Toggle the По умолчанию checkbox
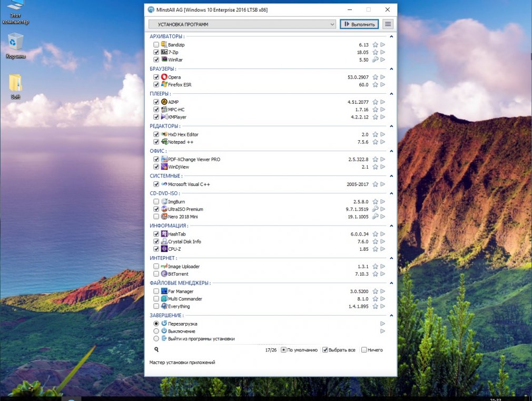532x401 pixels. 283,350
